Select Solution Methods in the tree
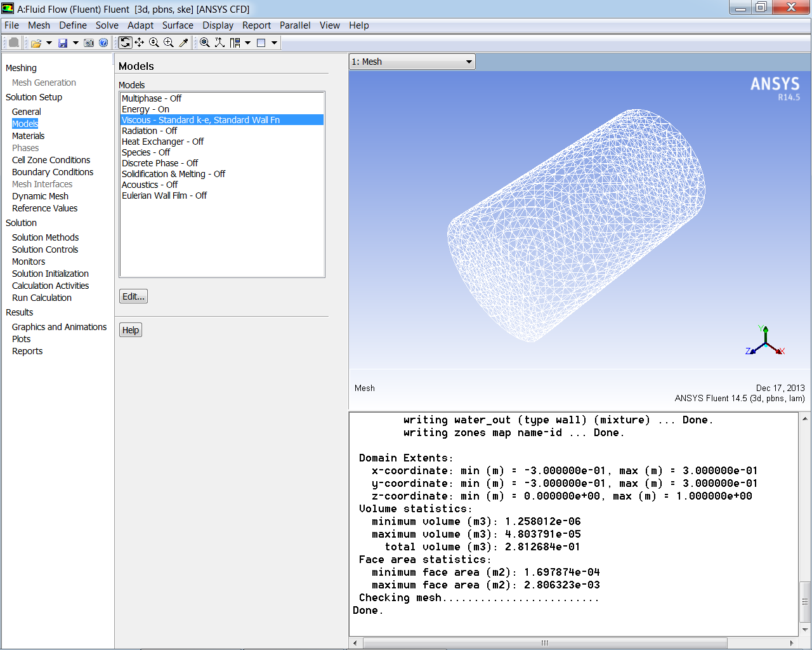The width and height of the screenshot is (812, 650). pos(45,237)
